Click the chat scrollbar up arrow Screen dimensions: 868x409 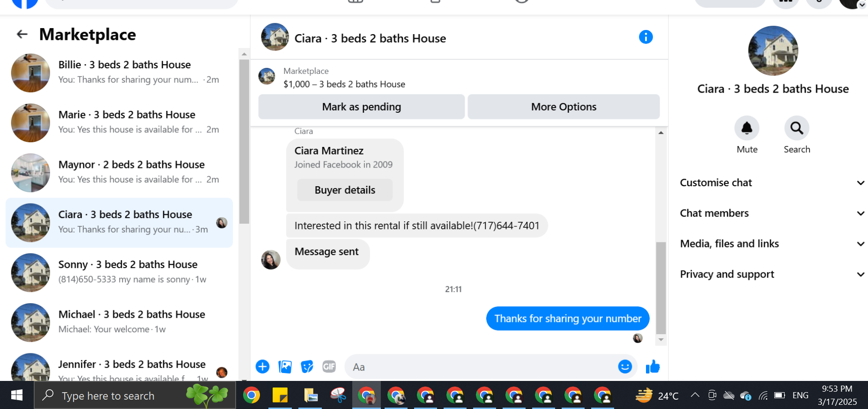pyautogui.click(x=660, y=133)
